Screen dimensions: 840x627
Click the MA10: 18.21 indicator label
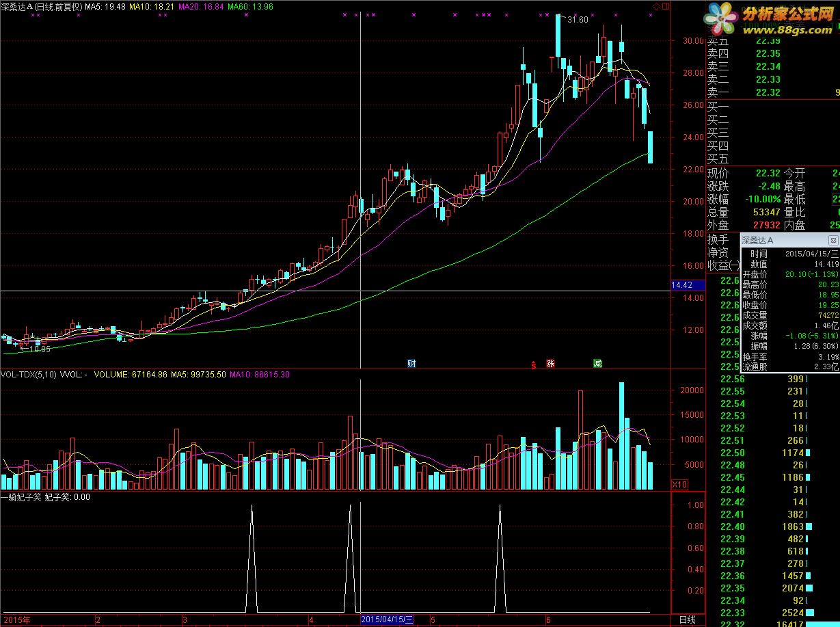pyautogui.click(x=151, y=6)
